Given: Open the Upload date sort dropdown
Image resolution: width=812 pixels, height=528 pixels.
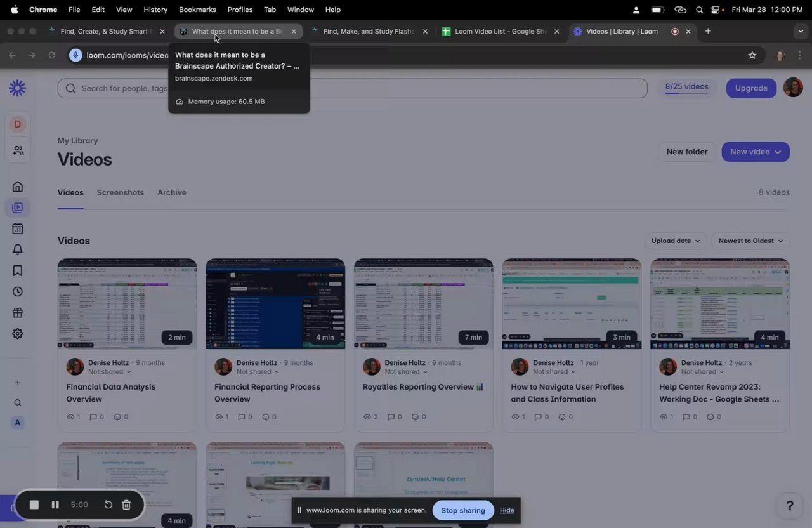Looking at the screenshot, I should [x=676, y=241].
